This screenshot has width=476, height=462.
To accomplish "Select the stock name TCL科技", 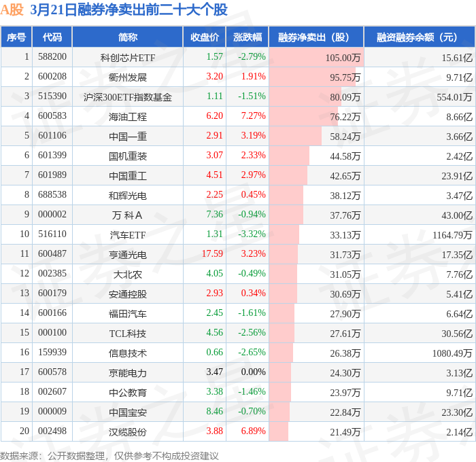I will (128, 334).
